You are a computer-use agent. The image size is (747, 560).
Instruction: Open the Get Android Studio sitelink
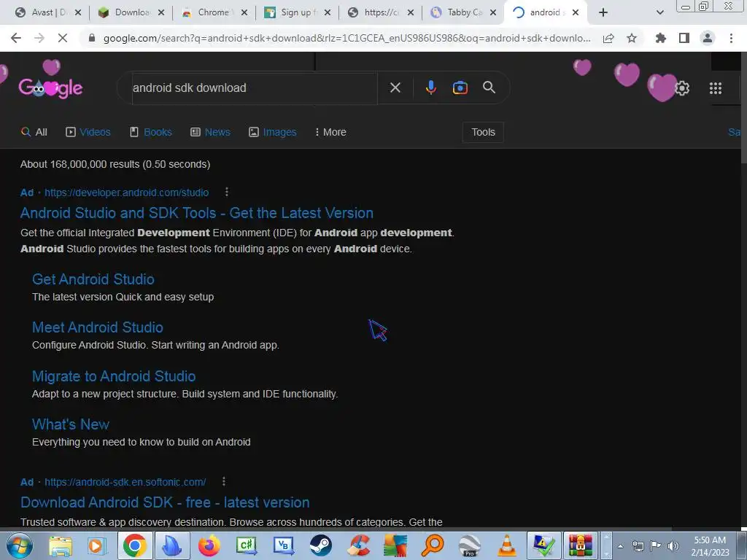coord(93,279)
